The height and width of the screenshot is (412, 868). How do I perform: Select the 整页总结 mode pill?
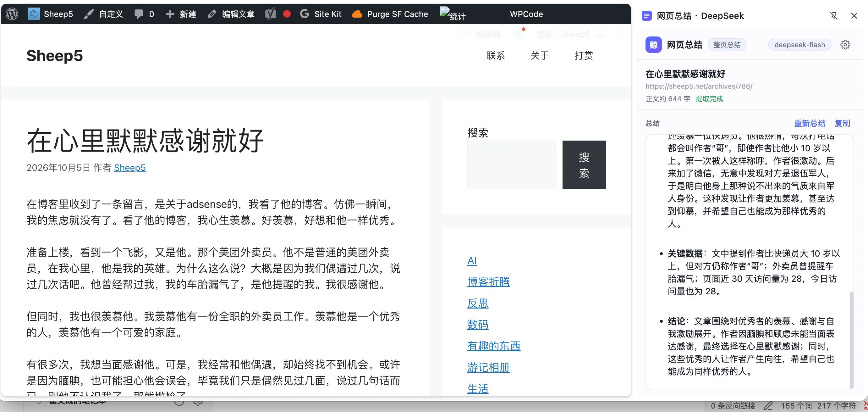727,45
